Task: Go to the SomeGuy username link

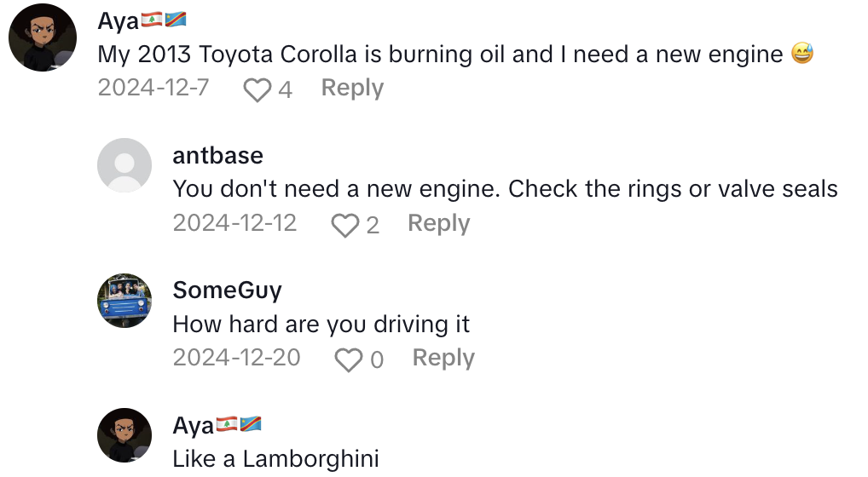Action: click(x=227, y=290)
